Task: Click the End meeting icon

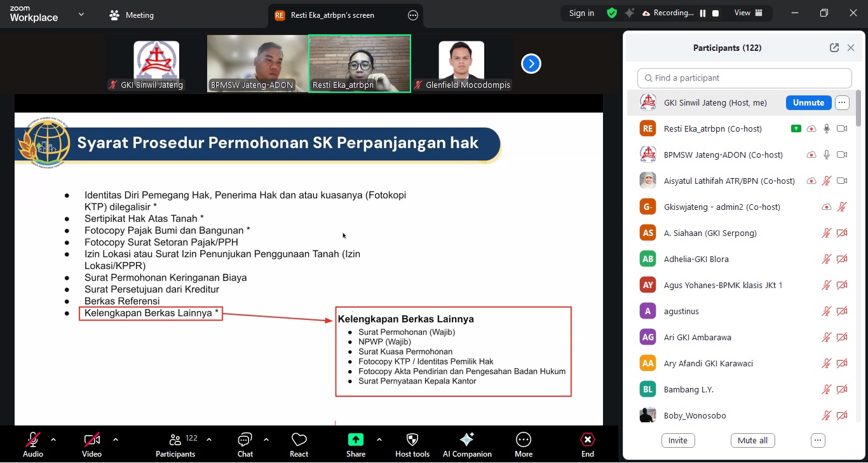Action: pyautogui.click(x=588, y=440)
